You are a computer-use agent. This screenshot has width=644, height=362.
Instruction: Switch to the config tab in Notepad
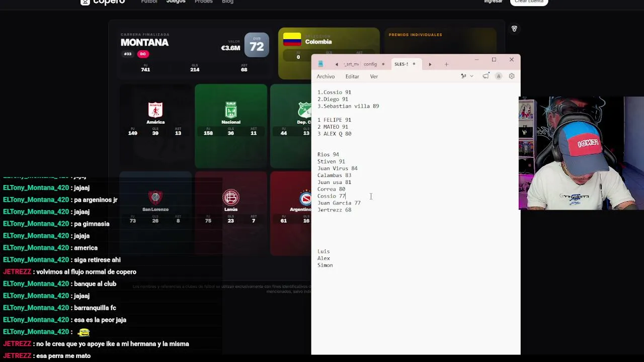click(x=370, y=64)
